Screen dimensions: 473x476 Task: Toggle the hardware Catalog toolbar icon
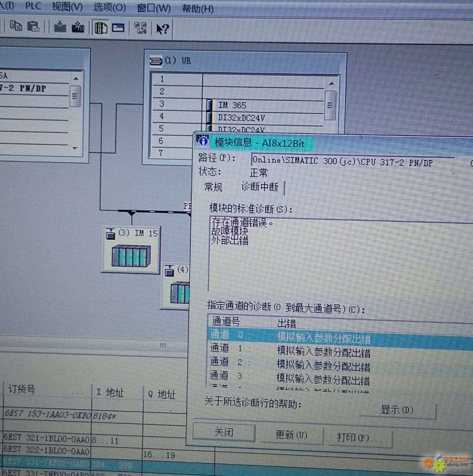tap(101, 28)
